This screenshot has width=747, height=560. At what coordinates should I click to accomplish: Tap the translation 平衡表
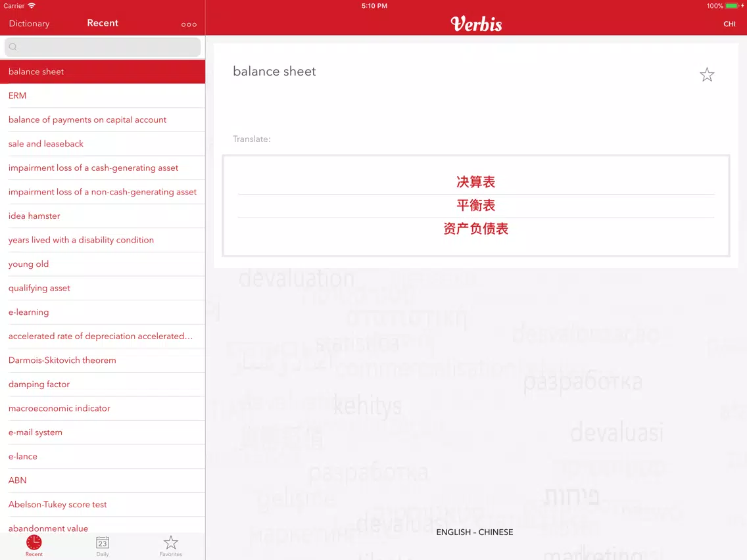coord(475,205)
